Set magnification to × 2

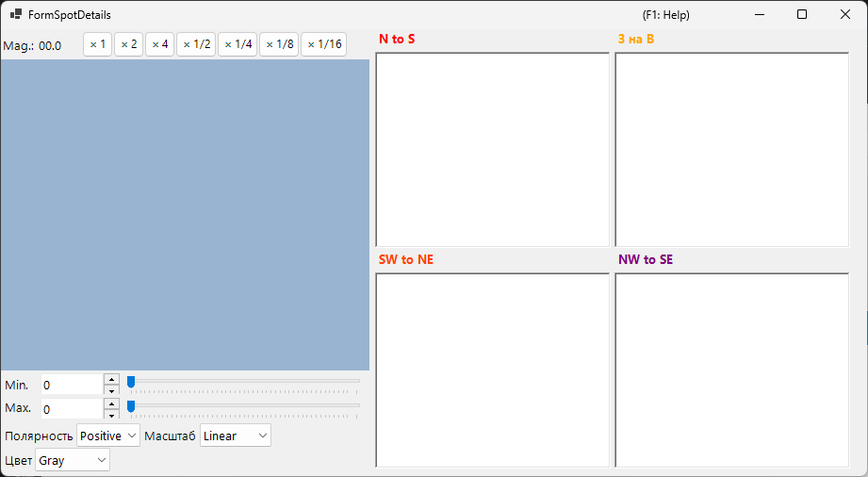[x=128, y=44]
